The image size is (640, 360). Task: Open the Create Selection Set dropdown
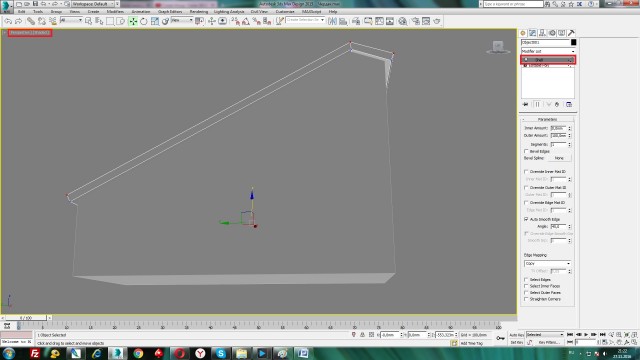[305, 20]
